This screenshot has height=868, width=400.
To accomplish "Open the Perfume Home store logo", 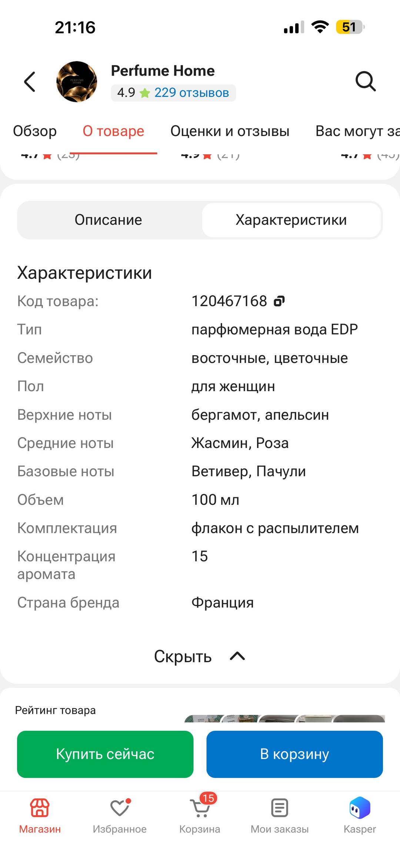I will pos(77,82).
